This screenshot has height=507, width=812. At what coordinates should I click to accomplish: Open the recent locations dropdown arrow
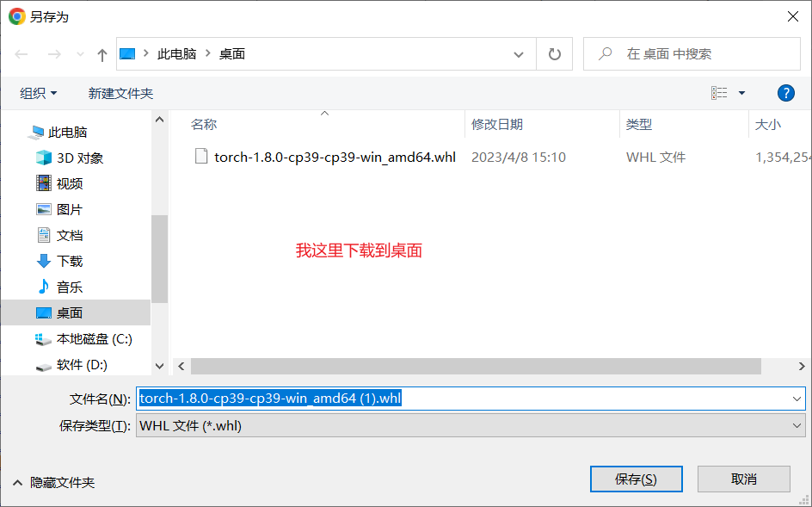80,54
